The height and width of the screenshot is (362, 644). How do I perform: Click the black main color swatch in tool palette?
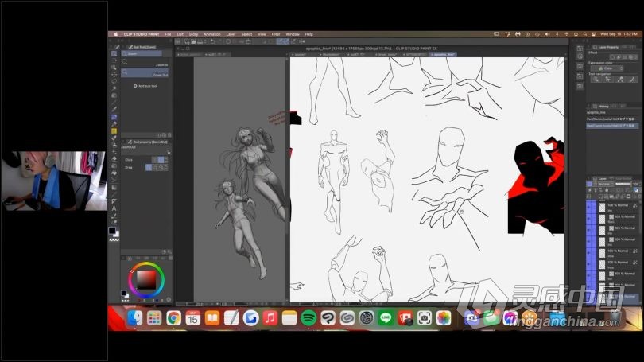click(x=112, y=231)
